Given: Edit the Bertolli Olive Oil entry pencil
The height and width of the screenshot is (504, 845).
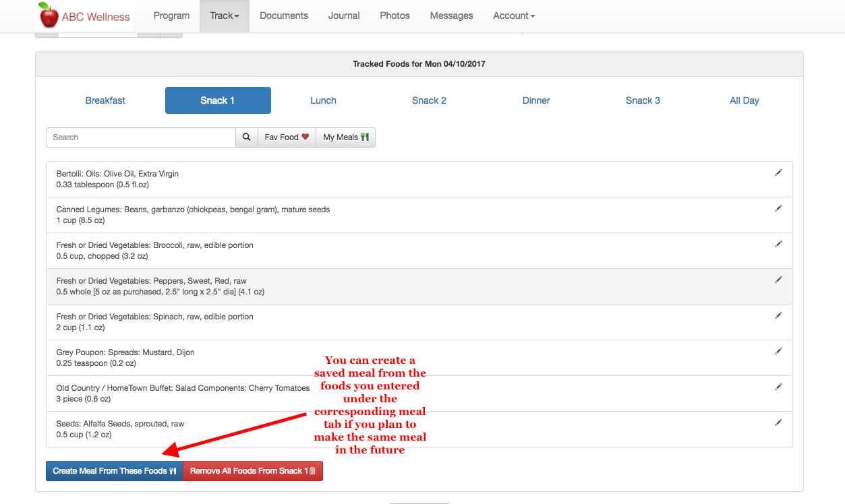Looking at the screenshot, I should [x=778, y=172].
